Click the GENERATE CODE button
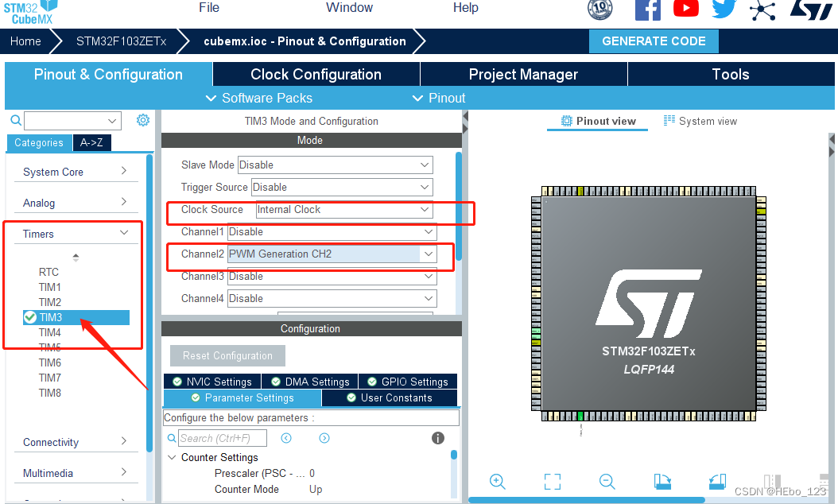 pyautogui.click(x=654, y=41)
